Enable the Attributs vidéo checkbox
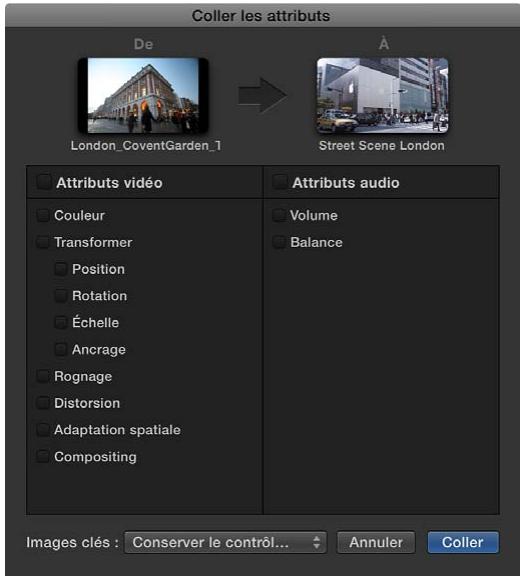This screenshot has width=520, height=576. coord(44,182)
